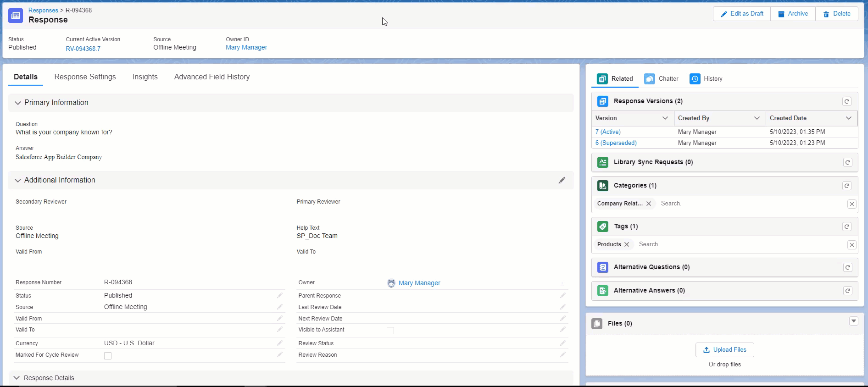Screen dimensions: 868x387
Task: Refresh the Response Versions list
Action: coord(847,101)
